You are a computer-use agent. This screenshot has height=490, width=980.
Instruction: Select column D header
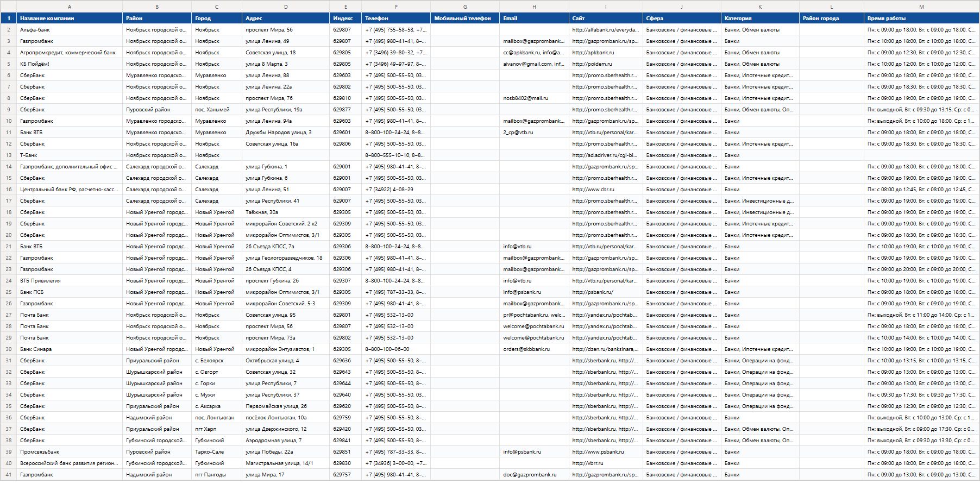[286, 7]
